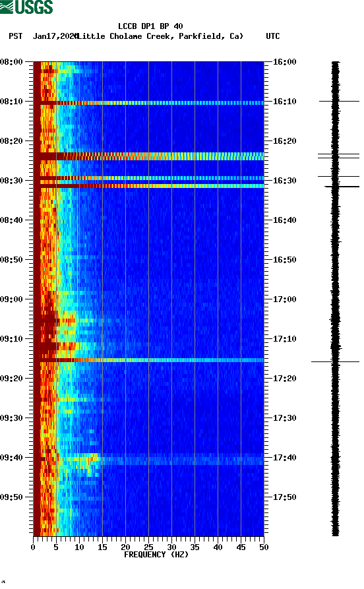This screenshot has width=364, height=589.
Task: Click the seismogram spike at 16:10
Action: click(x=339, y=101)
